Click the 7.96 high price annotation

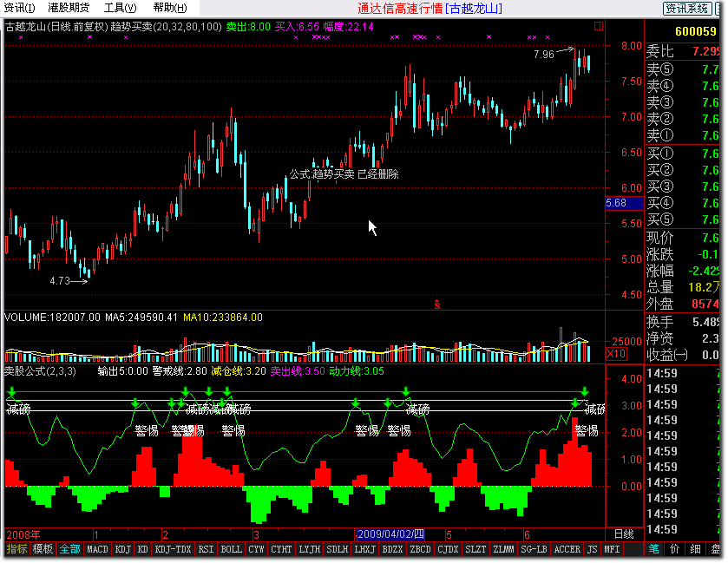(x=544, y=55)
